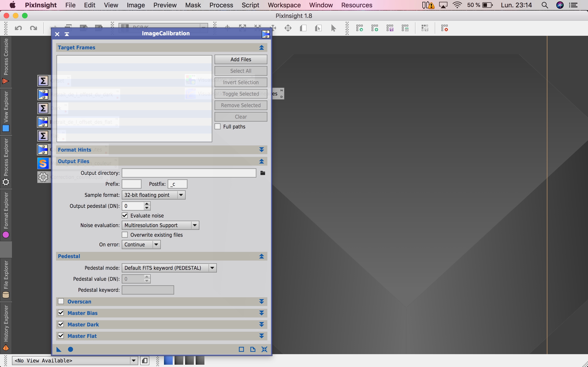588x367 pixels.
Task: Click the Add Files button
Action: [240, 59]
